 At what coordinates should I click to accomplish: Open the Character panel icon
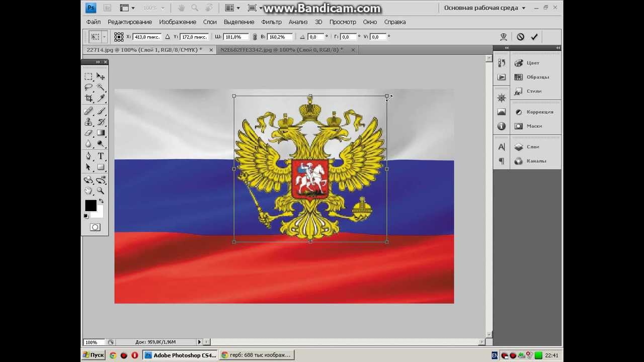pyautogui.click(x=501, y=147)
